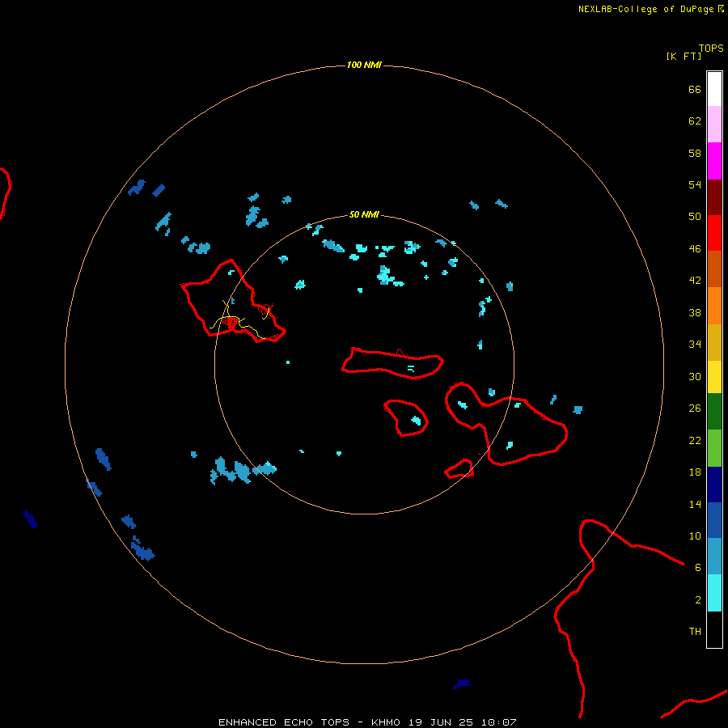Click the black TH threshold swatch
The height and width of the screenshot is (728, 728).
(714, 629)
